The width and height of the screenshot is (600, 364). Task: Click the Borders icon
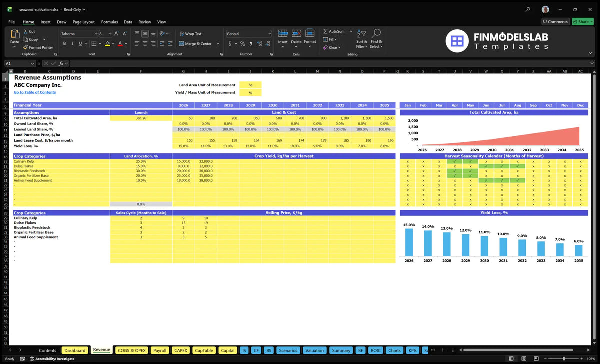pos(93,44)
